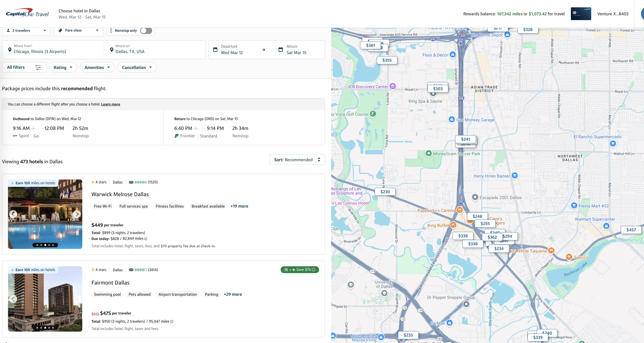
Task: Click the Gas Monkey Garage map pin
Action: [x=452, y=119]
